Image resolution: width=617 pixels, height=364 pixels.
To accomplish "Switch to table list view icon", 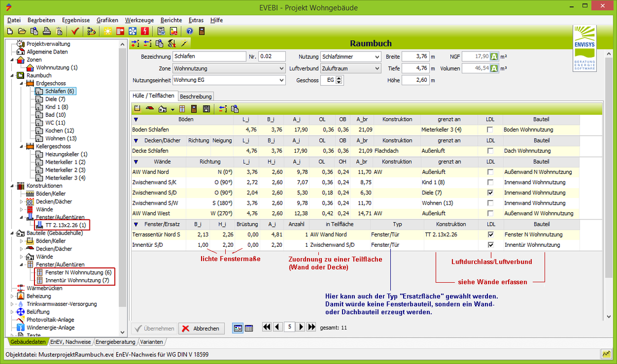I will pyautogui.click(x=249, y=328).
